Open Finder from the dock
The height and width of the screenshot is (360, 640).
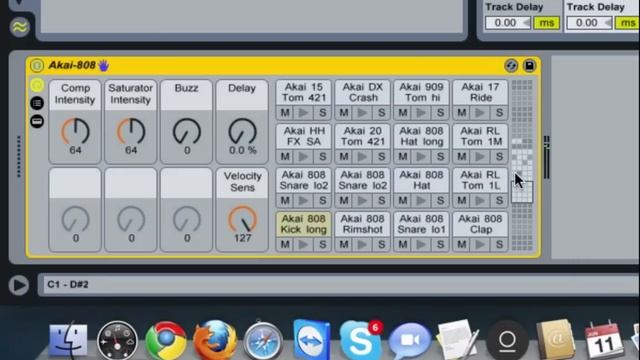(x=68, y=340)
